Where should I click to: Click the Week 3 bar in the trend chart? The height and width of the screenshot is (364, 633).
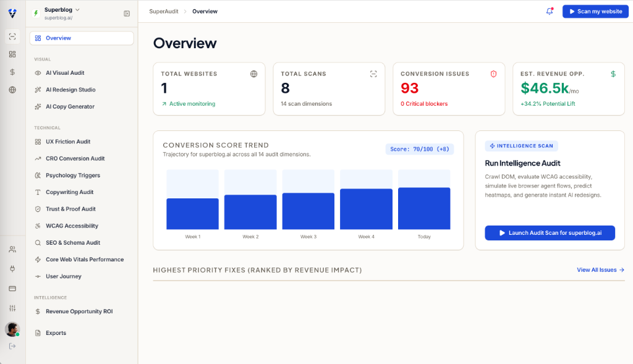click(x=308, y=211)
